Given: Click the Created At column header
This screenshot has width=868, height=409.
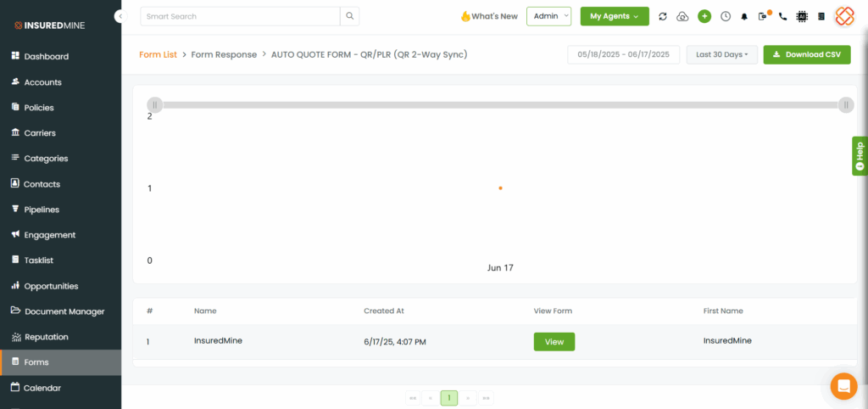Looking at the screenshot, I should tap(384, 311).
